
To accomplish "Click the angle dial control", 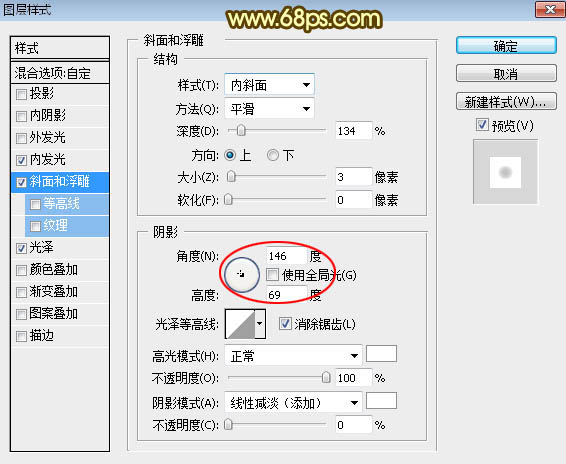I will [241, 275].
